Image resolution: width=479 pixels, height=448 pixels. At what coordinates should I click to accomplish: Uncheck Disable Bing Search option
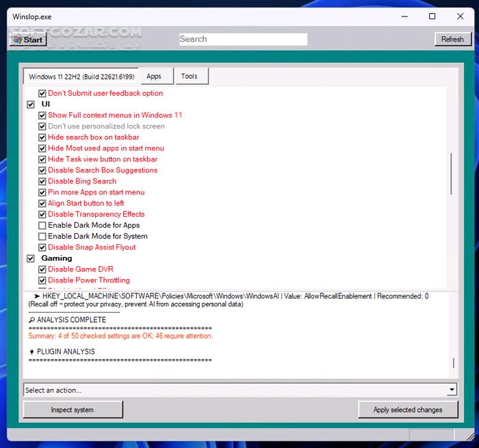click(42, 181)
